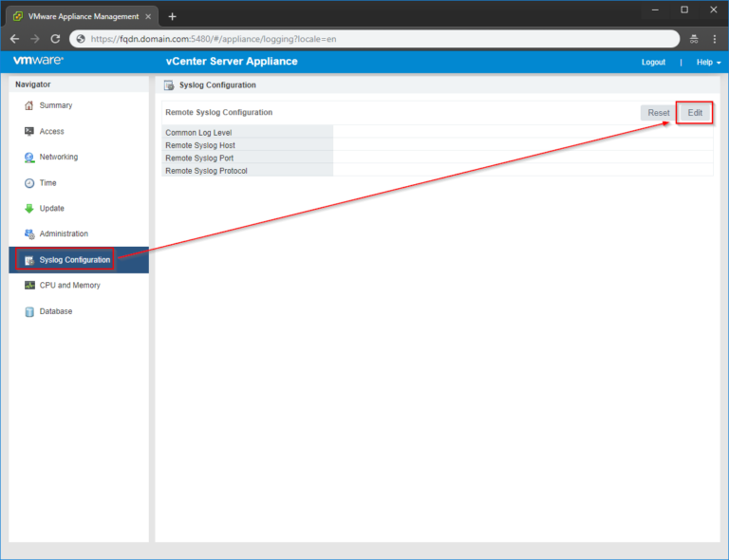Go back using the browser back arrow
The width and height of the screenshot is (729, 560).
[14, 39]
